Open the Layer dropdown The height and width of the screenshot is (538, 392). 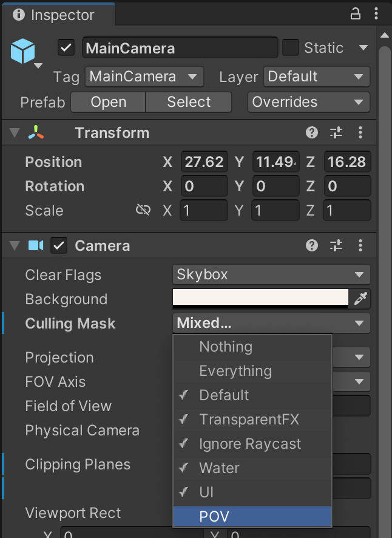316,77
